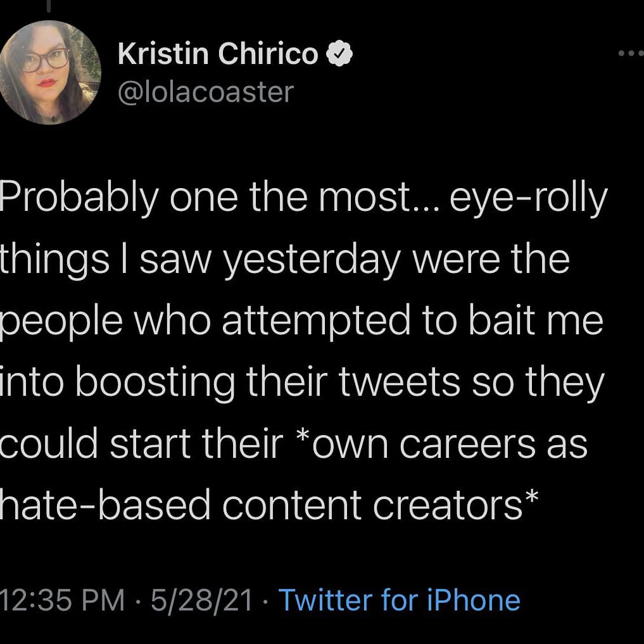
Task: Click the line into boosting their tweets
Action: (x=301, y=382)
